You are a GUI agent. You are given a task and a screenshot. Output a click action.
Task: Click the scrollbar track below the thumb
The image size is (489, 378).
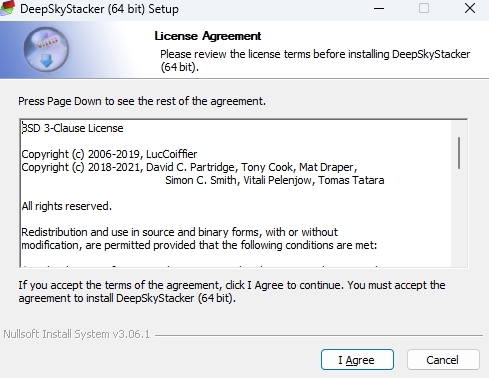[459, 218]
